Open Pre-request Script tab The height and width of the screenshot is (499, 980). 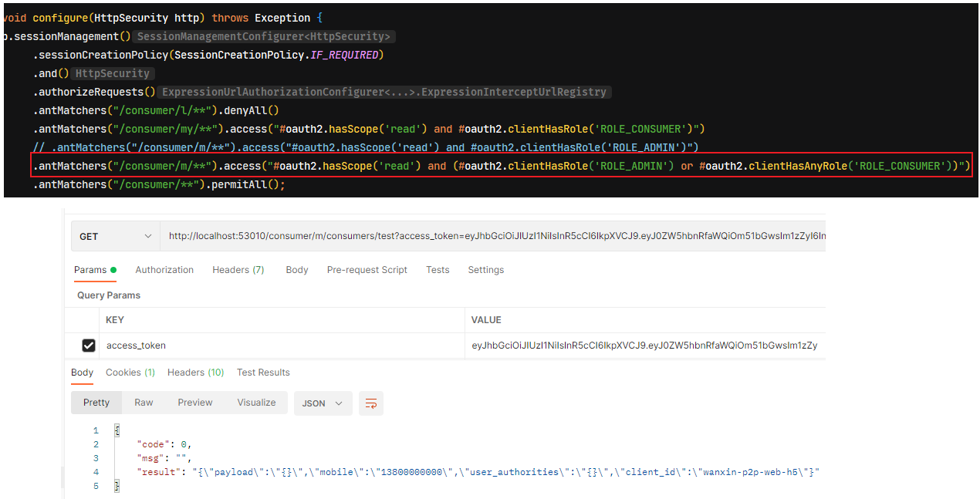(367, 270)
